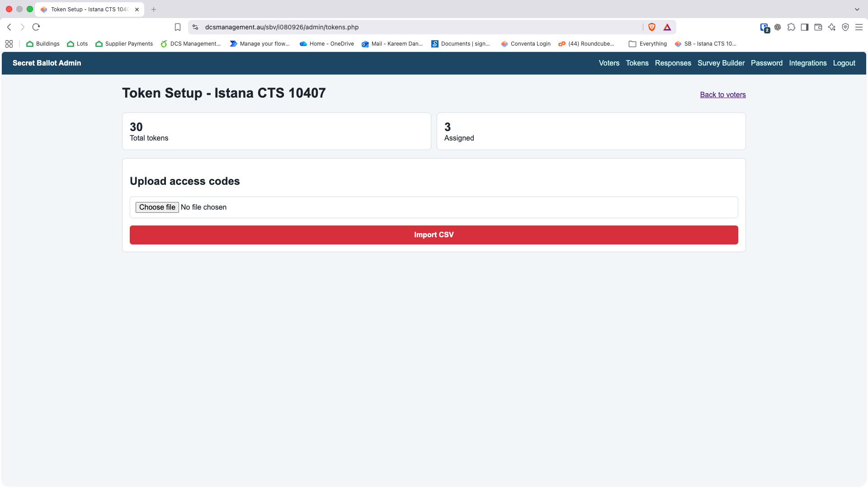The image size is (868, 488).
Task: Expand the tab search chevron
Action: click(x=857, y=9)
